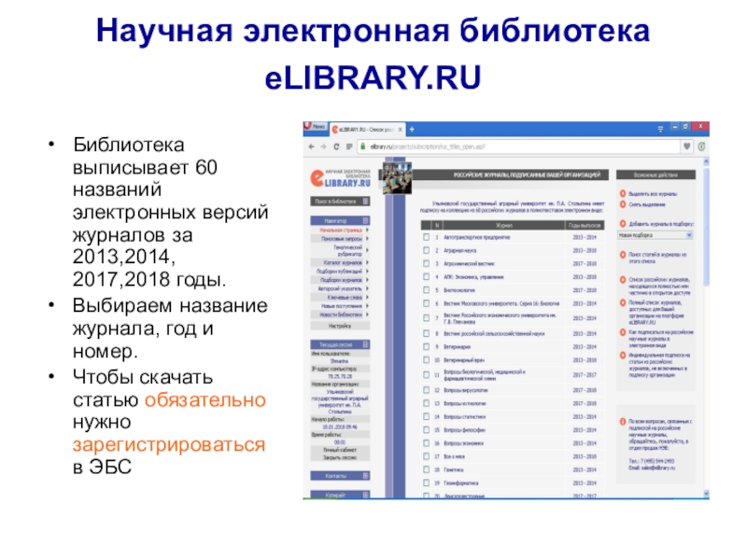Open the tab menu icon in title bar
Viewport: 747px width, 560px height.
[x=660, y=129]
